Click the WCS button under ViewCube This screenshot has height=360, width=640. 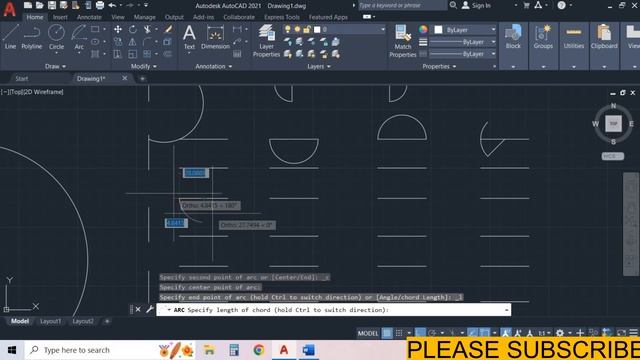point(612,156)
